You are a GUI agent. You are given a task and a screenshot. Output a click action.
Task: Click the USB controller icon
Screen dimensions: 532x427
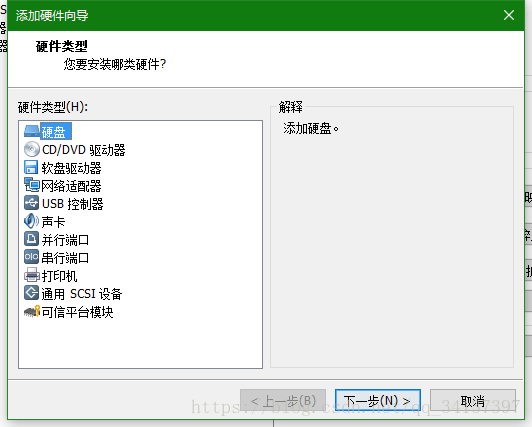pyautogui.click(x=31, y=203)
